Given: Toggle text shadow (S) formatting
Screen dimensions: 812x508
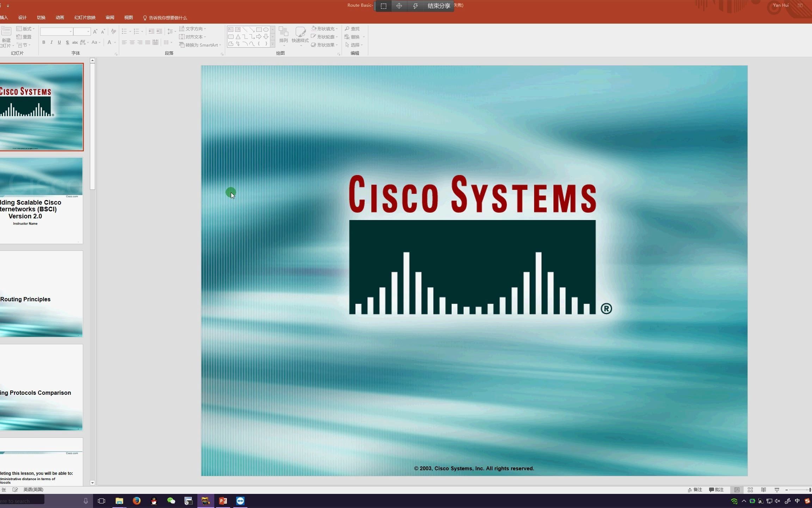Looking at the screenshot, I should pos(67,42).
